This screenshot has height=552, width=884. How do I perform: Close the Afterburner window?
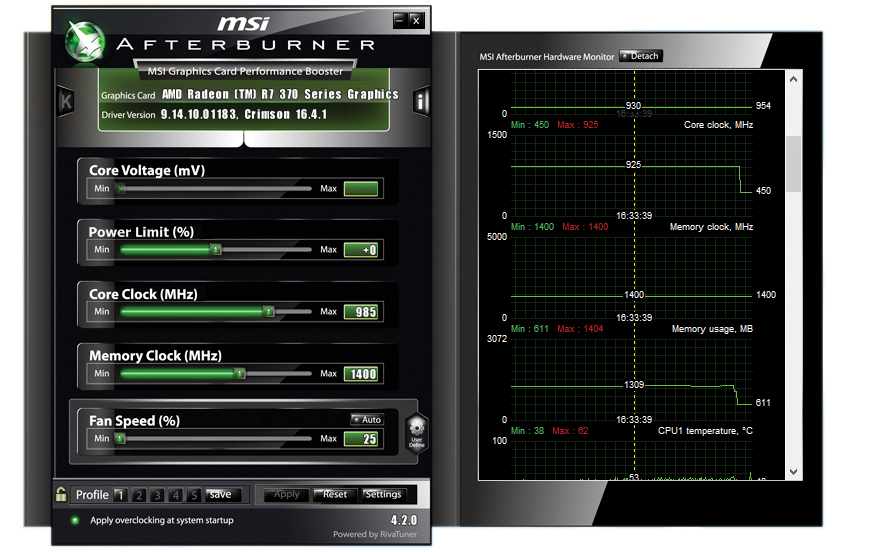pyautogui.click(x=416, y=21)
